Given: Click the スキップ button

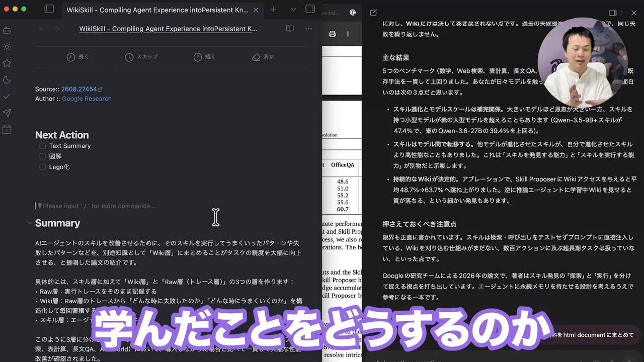Looking at the screenshot, I should tap(141, 57).
